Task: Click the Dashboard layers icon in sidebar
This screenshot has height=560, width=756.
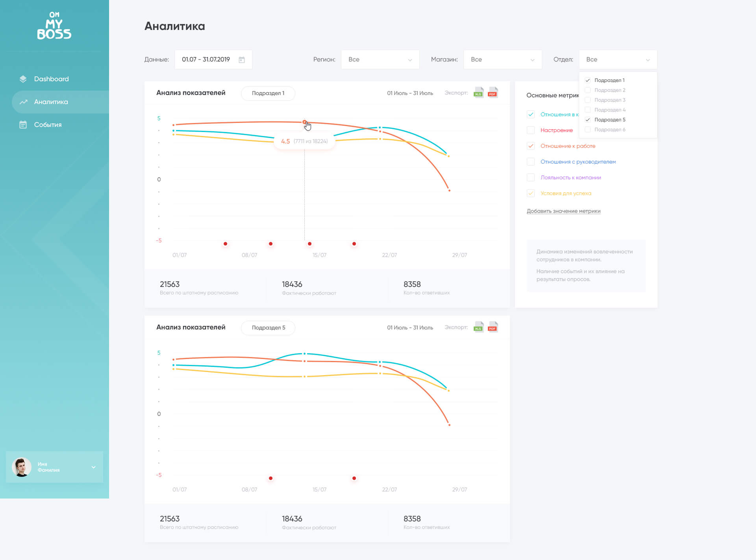Action: click(x=23, y=79)
